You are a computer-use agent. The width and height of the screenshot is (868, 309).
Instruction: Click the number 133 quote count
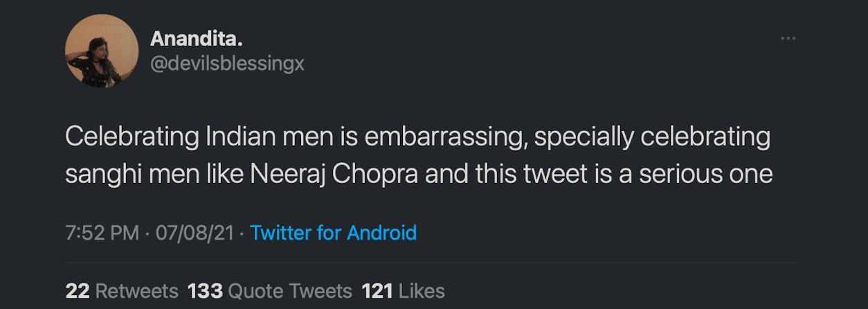(x=205, y=290)
